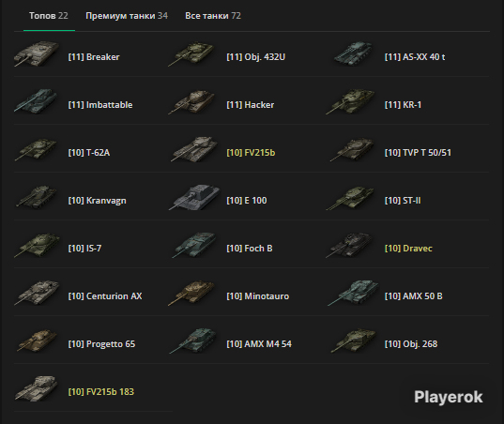The image size is (504, 424).
Task: Click the Foch B tank icon
Action: click(194, 245)
